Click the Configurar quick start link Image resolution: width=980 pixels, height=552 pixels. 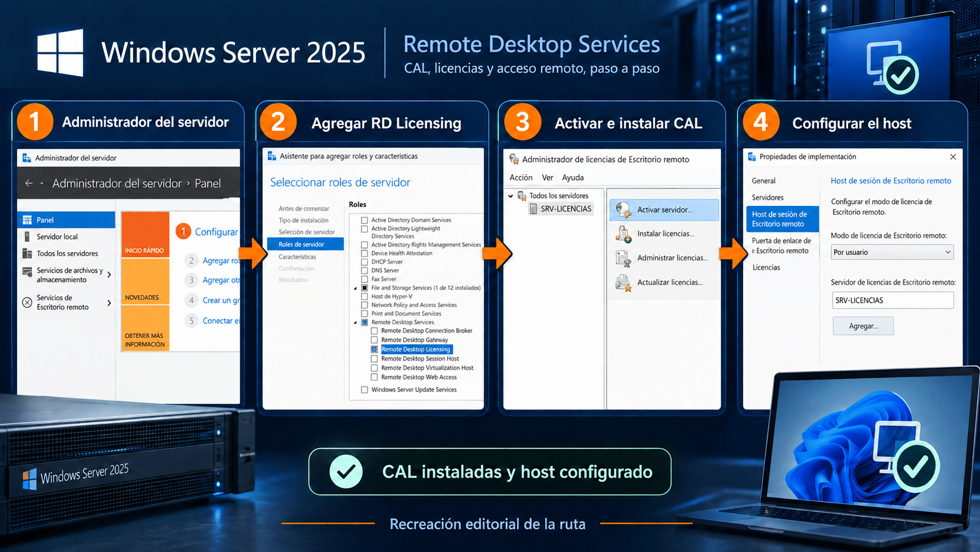[216, 232]
